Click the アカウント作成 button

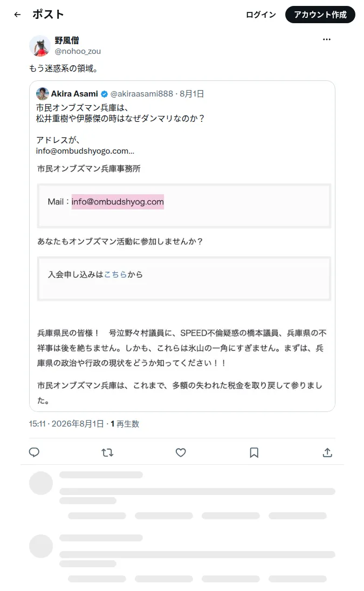click(x=320, y=15)
